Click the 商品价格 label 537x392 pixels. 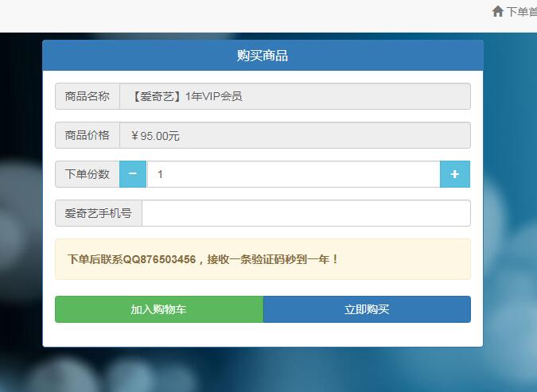pyautogui.click(x=88, y=135)
